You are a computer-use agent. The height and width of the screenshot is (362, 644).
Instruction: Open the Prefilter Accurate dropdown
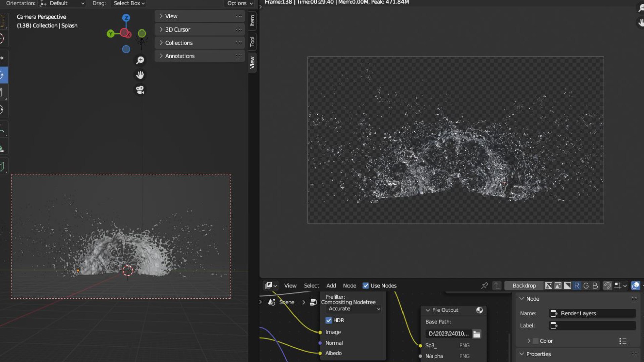(x=354, y=309)
